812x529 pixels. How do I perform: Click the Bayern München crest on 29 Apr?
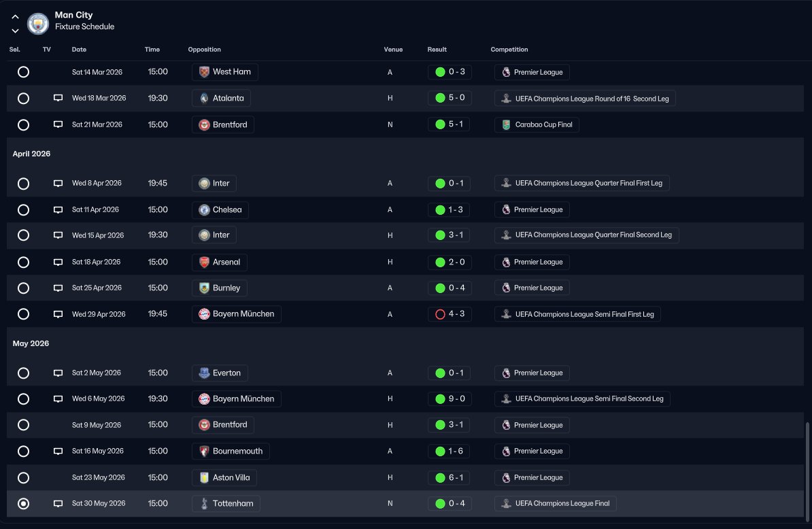(x=204, y=314)
